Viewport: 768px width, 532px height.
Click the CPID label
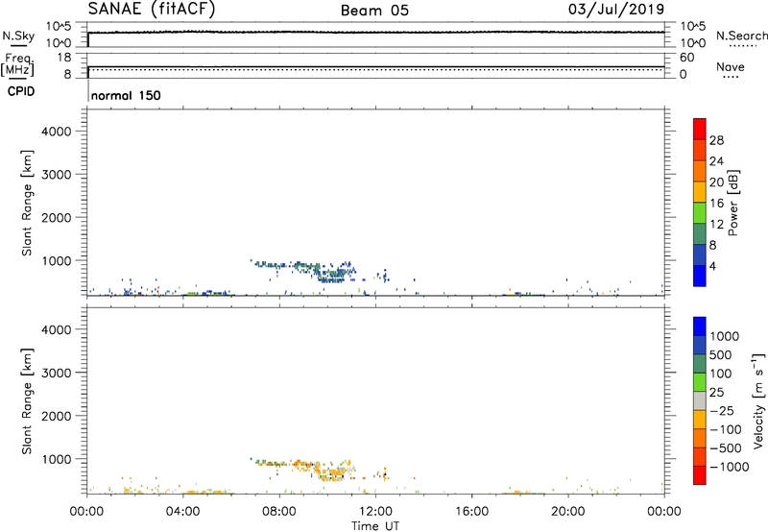coord(21,91)
